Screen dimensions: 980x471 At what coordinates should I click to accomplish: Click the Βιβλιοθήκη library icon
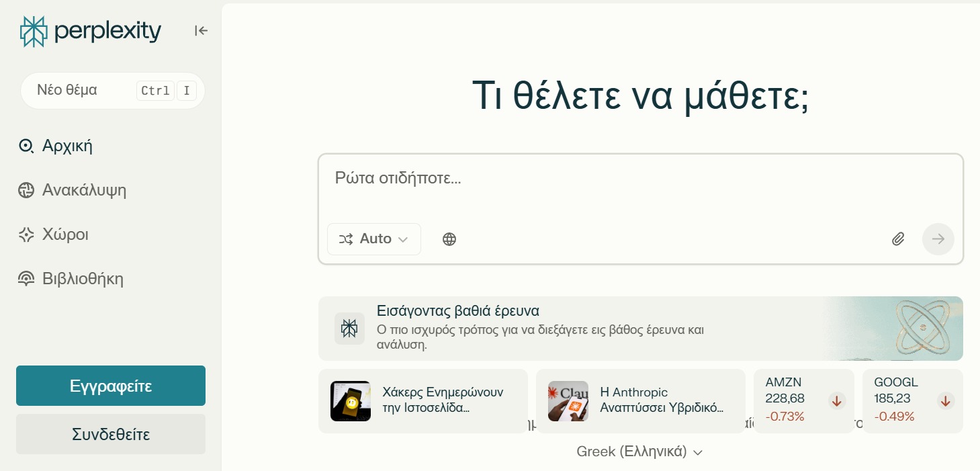[x=26, y=279]
